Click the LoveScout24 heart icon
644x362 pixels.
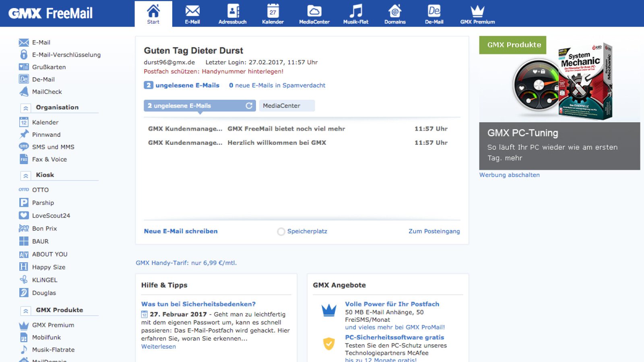coord(24,215)
